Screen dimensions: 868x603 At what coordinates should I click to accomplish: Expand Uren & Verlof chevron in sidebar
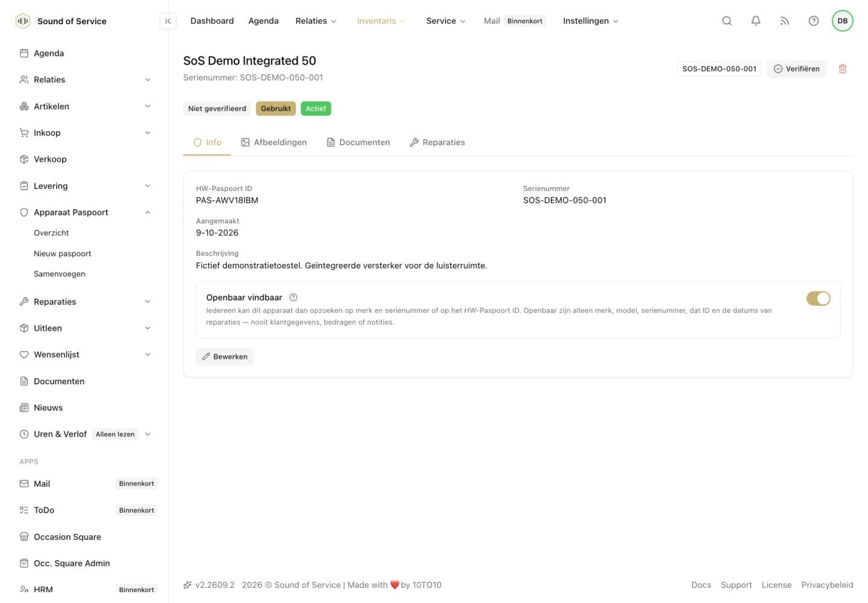[148, 434]
